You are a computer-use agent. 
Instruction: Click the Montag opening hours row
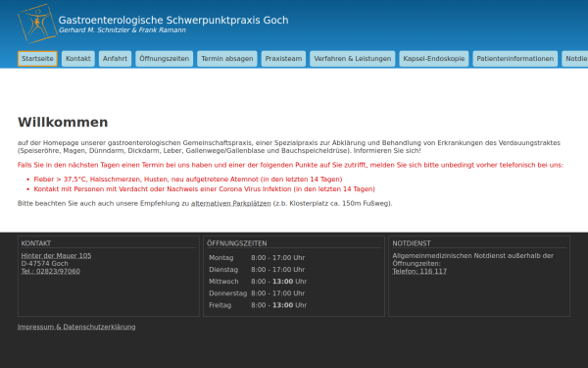(x=257, y=257)
